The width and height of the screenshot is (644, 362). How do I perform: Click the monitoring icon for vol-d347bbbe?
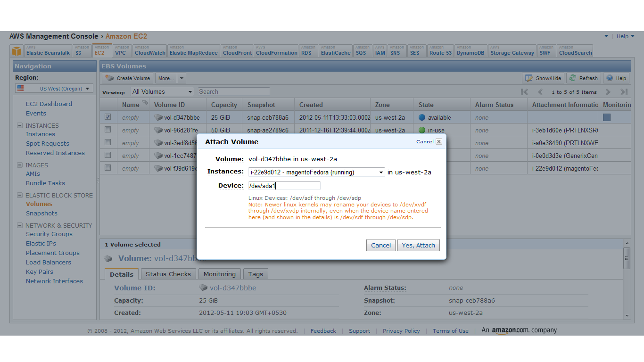607,117
